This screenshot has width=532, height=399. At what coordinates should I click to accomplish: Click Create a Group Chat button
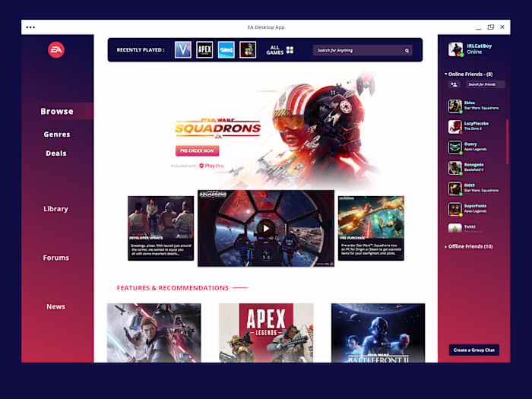pos(474,350)
